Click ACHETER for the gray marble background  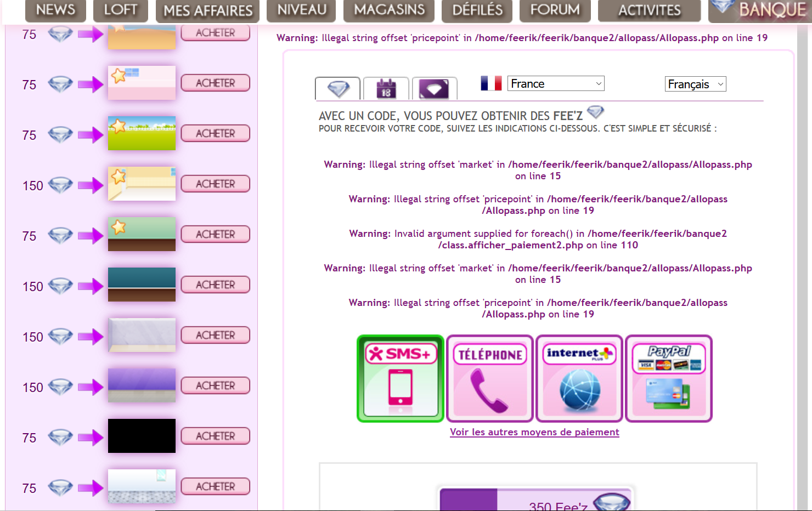pos(216,336)
